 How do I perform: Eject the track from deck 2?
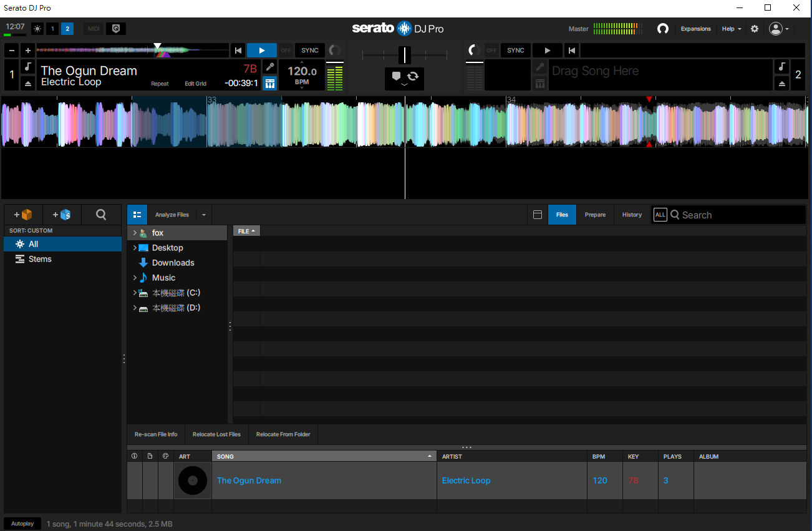pos(781,83)
